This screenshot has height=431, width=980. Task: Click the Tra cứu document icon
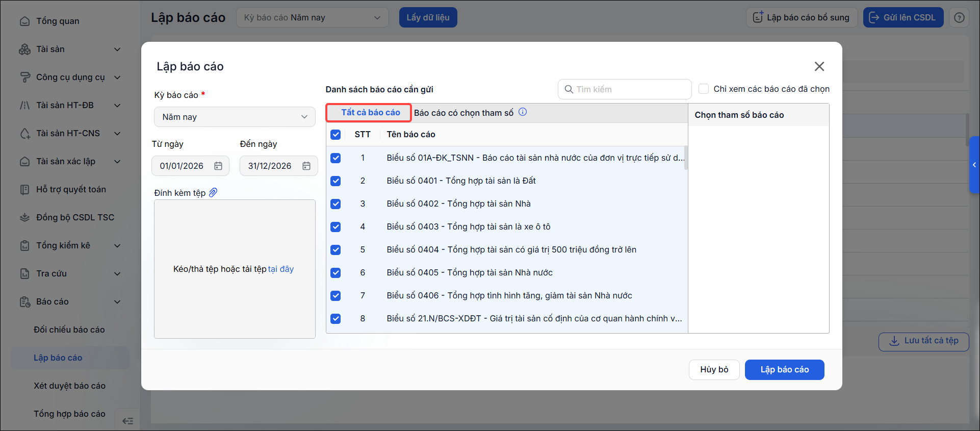coord(24,274)
